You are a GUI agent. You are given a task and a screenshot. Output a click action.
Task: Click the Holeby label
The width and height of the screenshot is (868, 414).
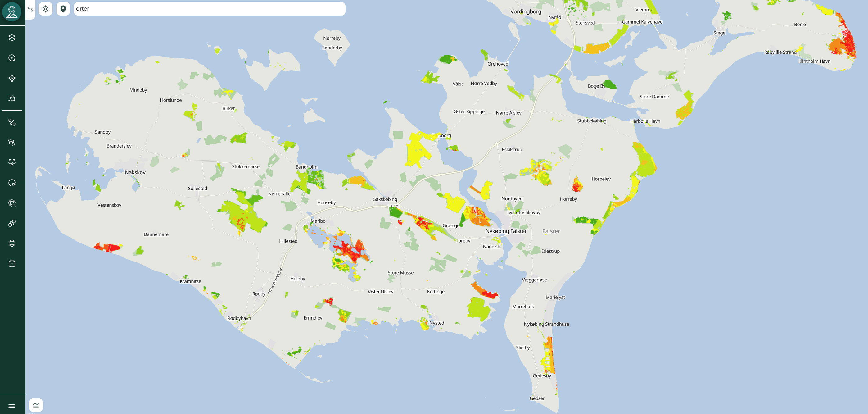[x=297, y=279]
